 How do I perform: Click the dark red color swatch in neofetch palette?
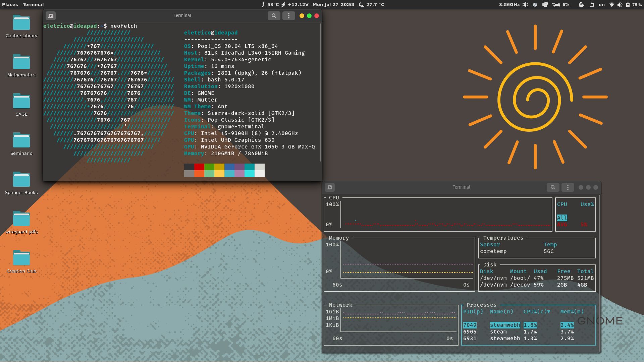(x=199, y=167)
